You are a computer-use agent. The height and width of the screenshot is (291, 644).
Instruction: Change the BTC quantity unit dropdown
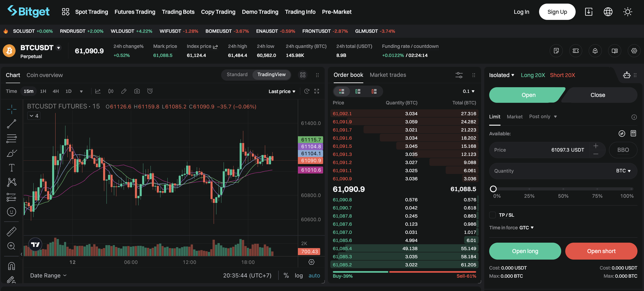pyautogui.click(x=623, y=171)
